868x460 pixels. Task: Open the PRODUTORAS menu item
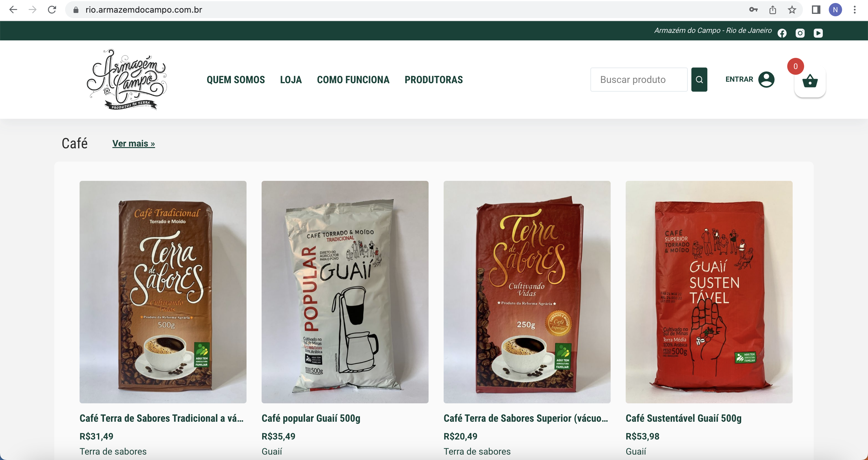[434, 80]
